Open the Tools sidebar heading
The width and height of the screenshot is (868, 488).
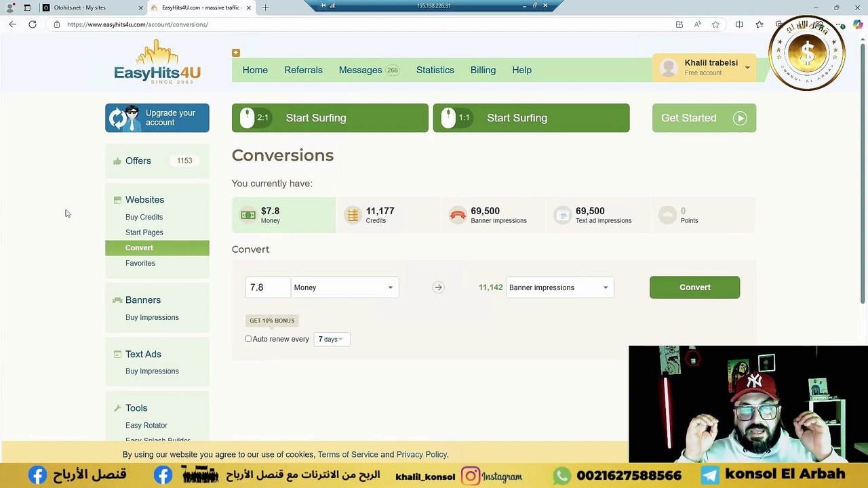pos(136,408)
